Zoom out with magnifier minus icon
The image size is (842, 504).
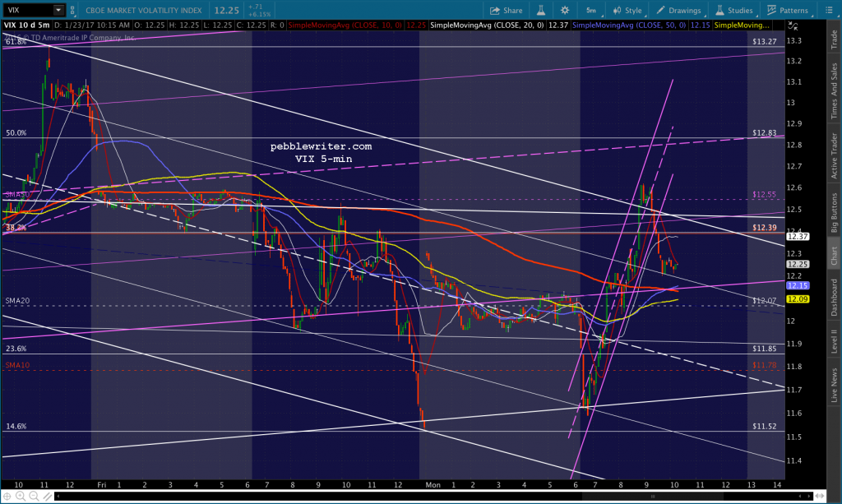point(34,497)
